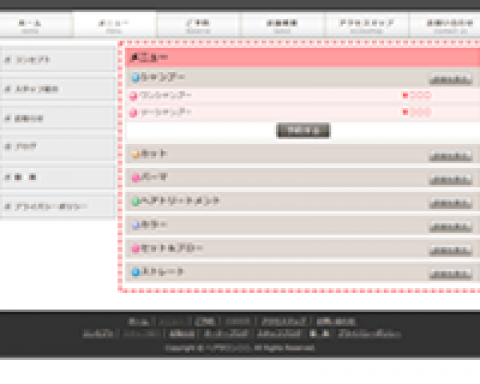Click the dark button below the shampoo items
480x384 pixels.
(x=303, y=130)
